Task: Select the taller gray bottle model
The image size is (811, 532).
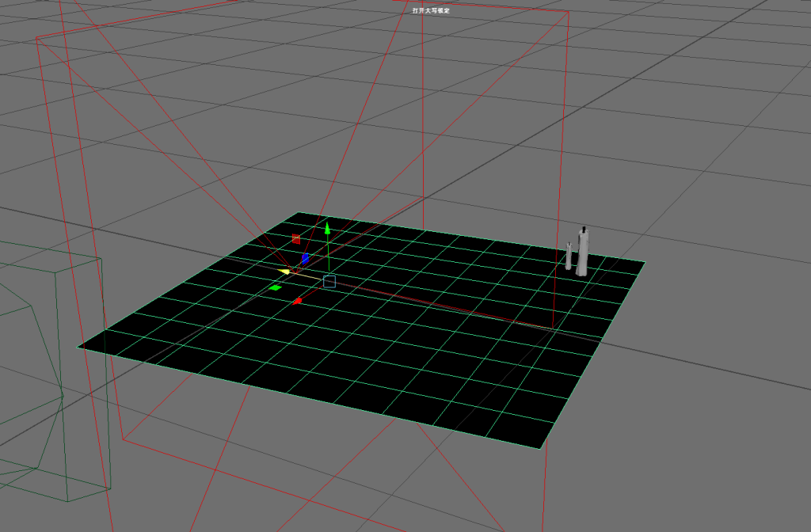Action: [x=582, y=251]
